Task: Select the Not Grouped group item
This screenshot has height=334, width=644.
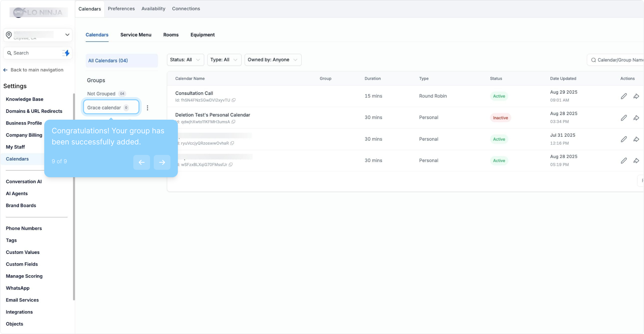Action: (x=101, y=94)
